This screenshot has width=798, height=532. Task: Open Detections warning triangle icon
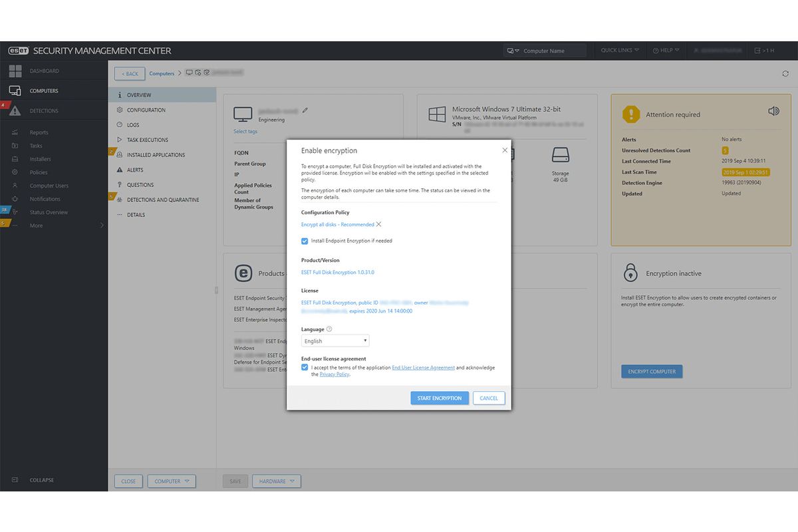15,111
